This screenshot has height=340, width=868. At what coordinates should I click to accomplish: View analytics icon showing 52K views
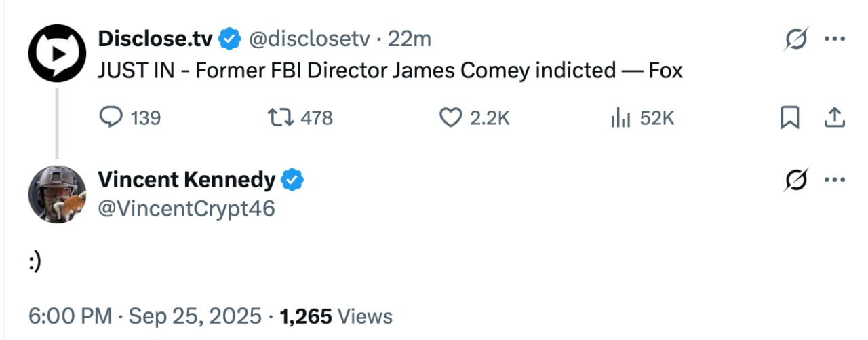(x=621, y=119)
